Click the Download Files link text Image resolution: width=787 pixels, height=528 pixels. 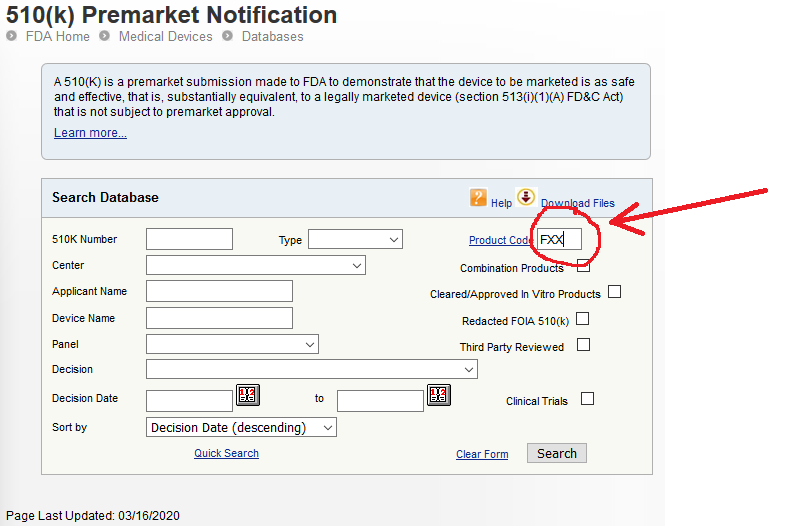tap(578, 203)
